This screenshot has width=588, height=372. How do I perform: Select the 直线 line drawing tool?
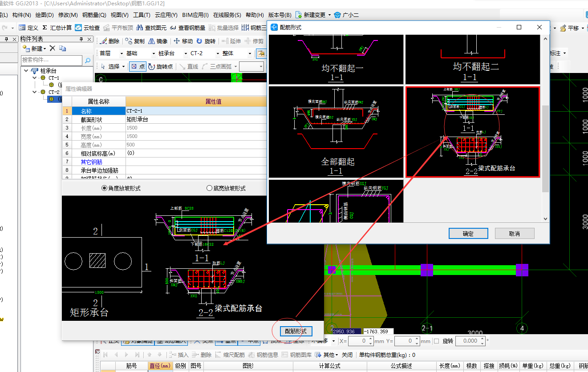coord(188,66)
